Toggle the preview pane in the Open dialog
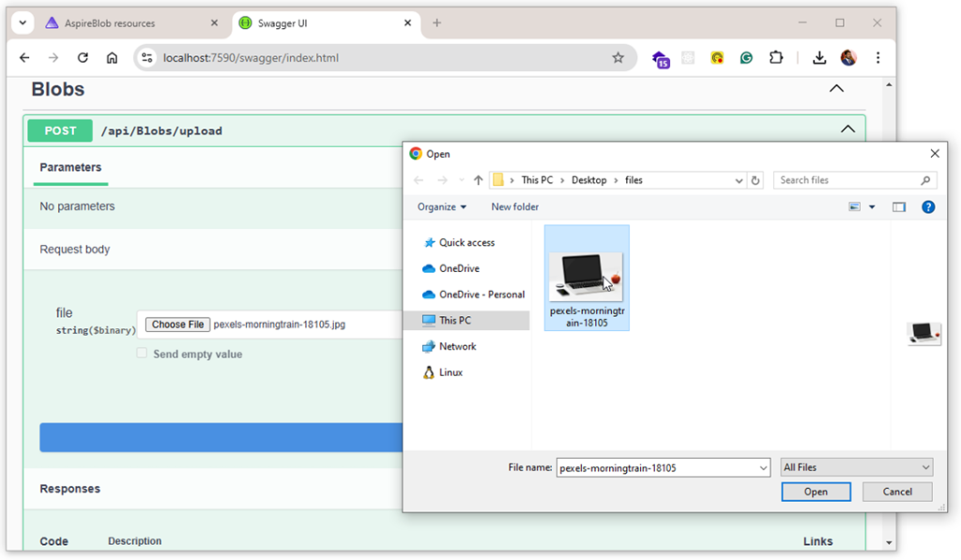The image size is (961, 560). pos(898,206)
